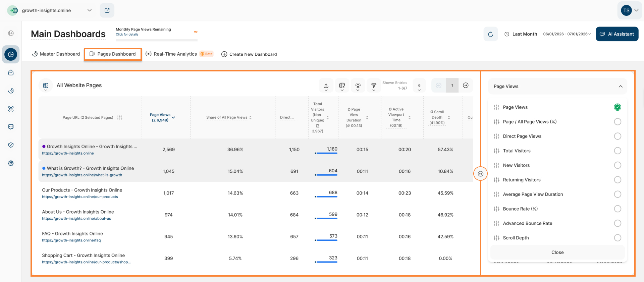Select the Returning Visitors radio option

coord(617,180)
